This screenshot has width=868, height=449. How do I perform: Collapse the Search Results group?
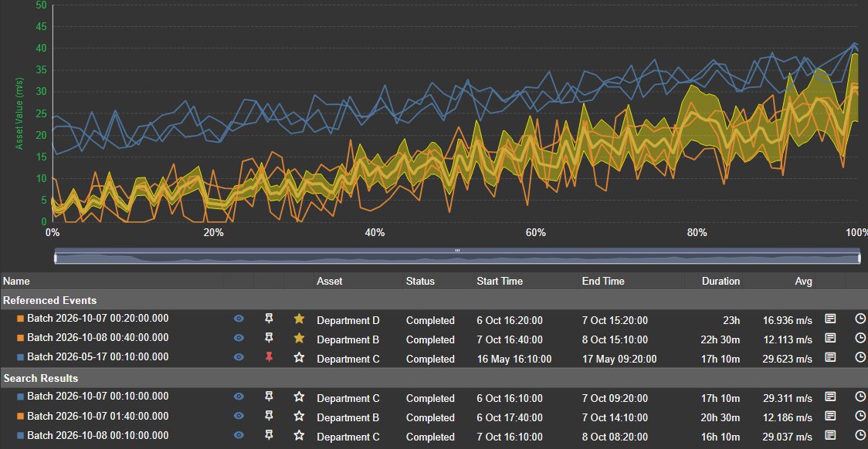pos(434,378)
